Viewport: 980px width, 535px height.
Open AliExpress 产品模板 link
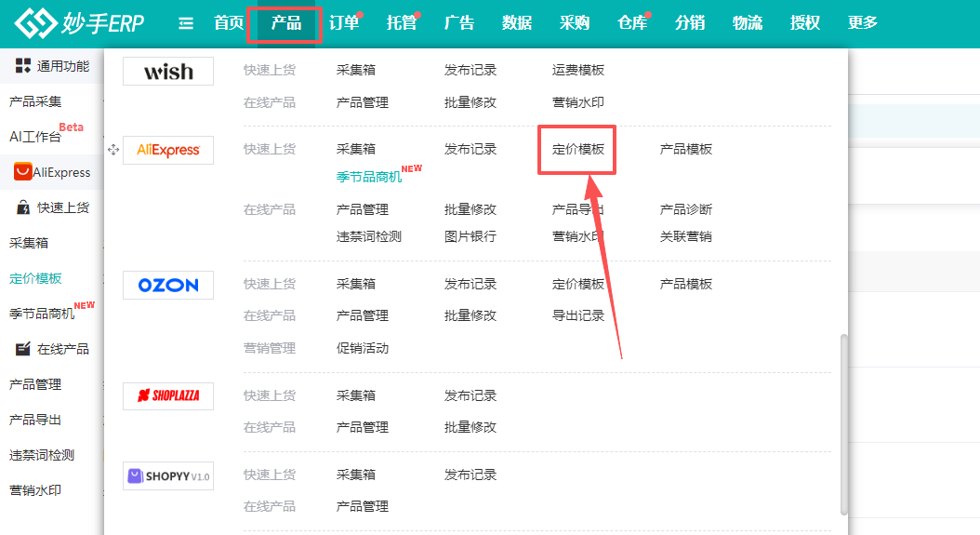tap(686, 149)
